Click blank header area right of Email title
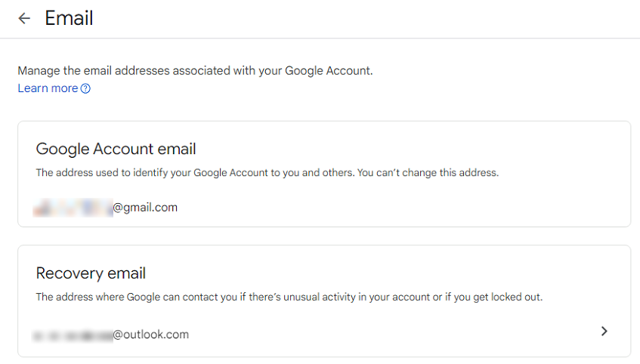Viewport: 640px width, 364px height. point(367,18)
